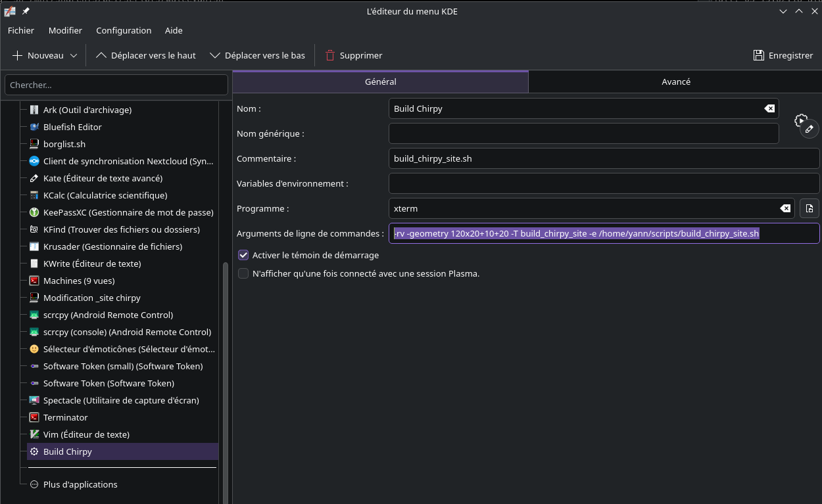Select Plus d'applications in the tree
Image resolution: width=822 pixels, height=504 pixels.
[80, 484]
